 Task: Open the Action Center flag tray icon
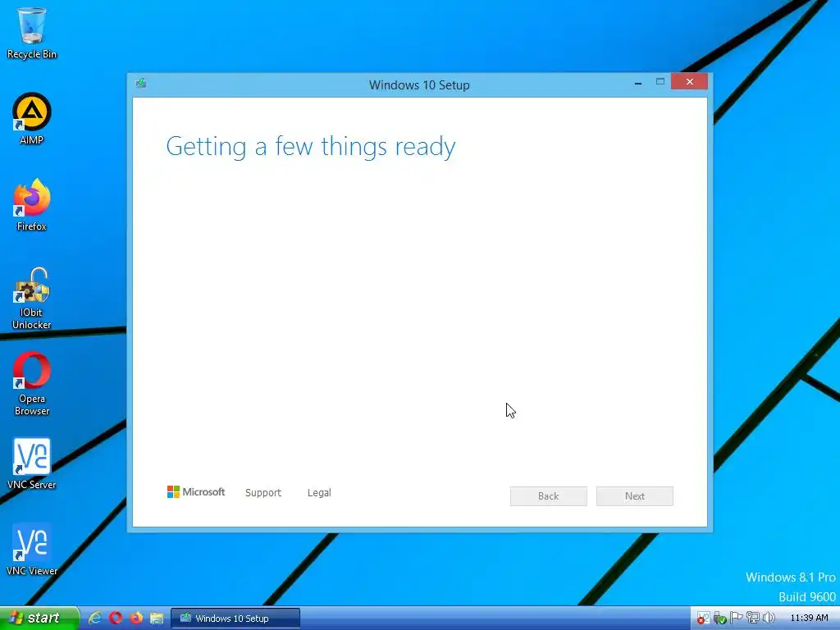pyautogui.click(x=736, y=618)
